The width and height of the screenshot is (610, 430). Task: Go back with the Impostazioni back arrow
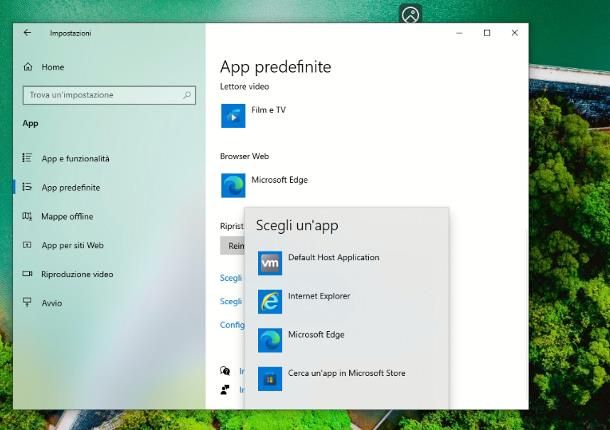click(x=27, y=33)
